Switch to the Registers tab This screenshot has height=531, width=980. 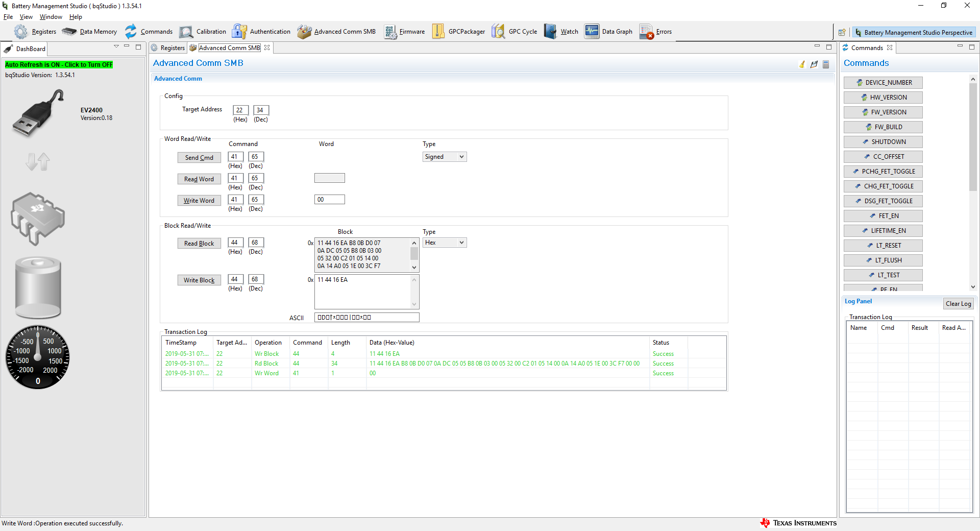(168, 48)
